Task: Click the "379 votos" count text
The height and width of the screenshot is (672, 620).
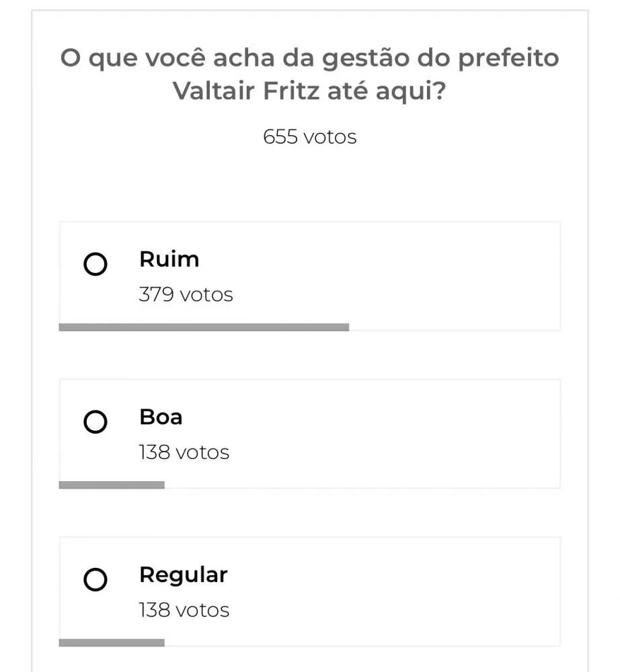Action: [x=186, y=294]
